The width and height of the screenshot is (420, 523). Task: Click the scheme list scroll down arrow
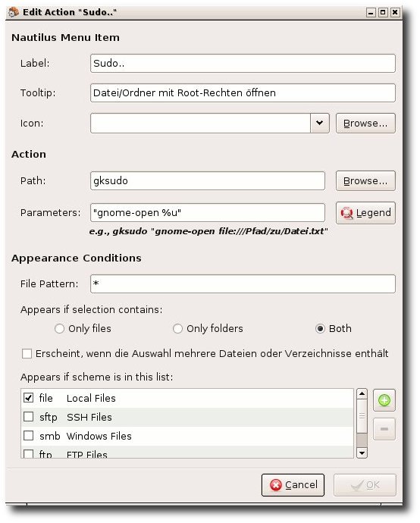(x=362, y=453)
